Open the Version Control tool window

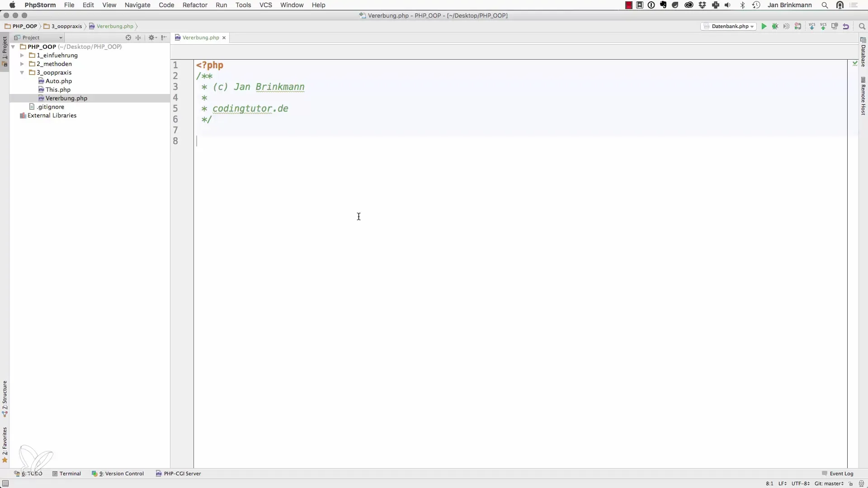[118, 474]
